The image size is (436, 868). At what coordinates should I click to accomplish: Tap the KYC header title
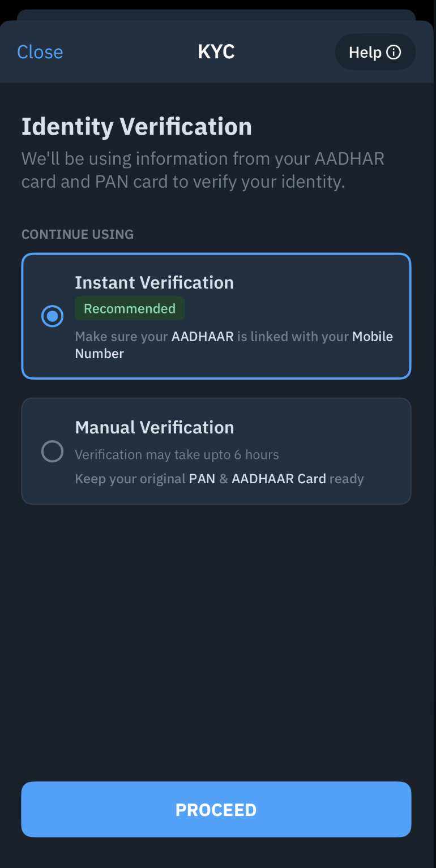tap(216, 52)
